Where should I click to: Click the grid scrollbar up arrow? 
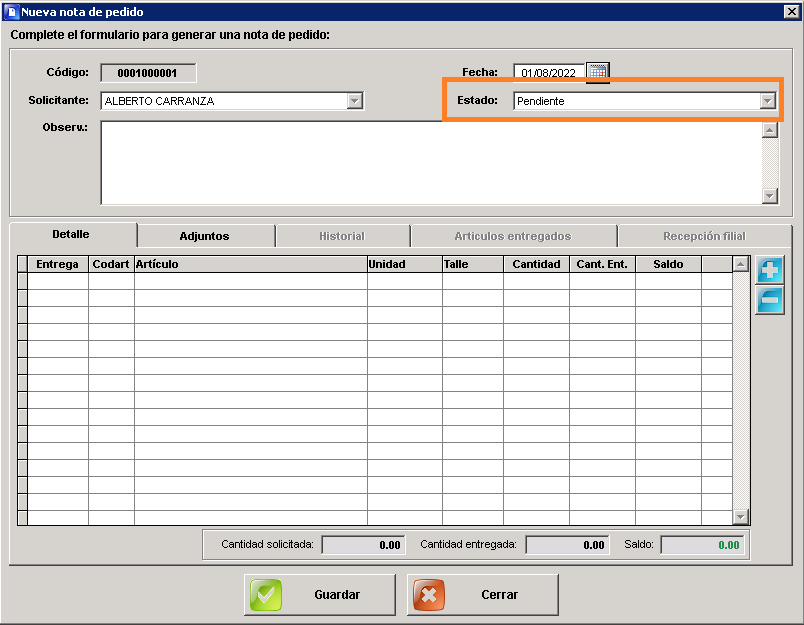coord(740,265)
